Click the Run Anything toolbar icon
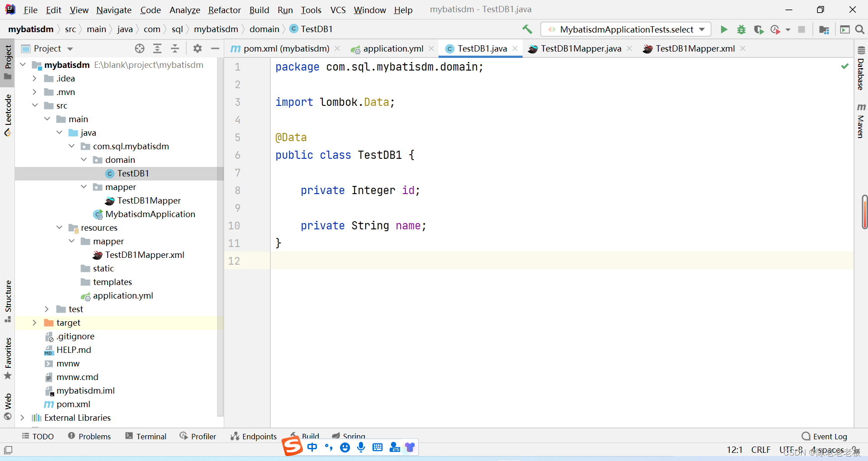 click(844, 29)
